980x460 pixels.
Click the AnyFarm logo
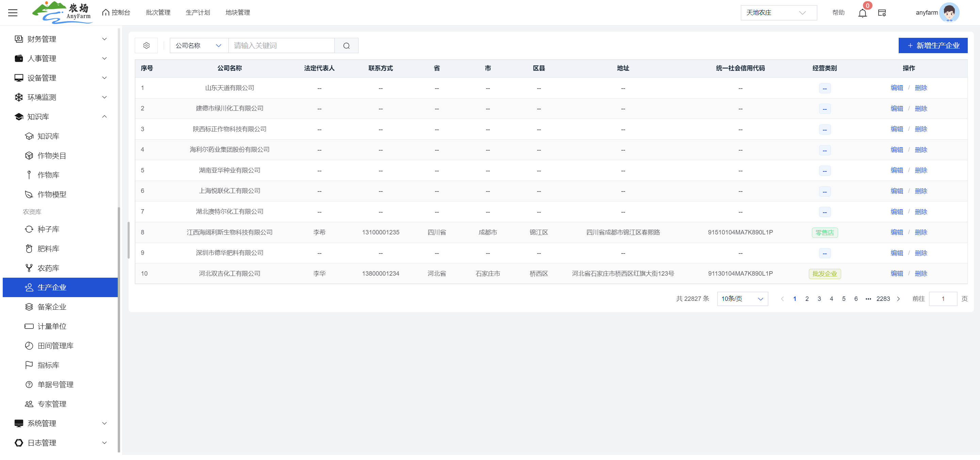point(62,12)
